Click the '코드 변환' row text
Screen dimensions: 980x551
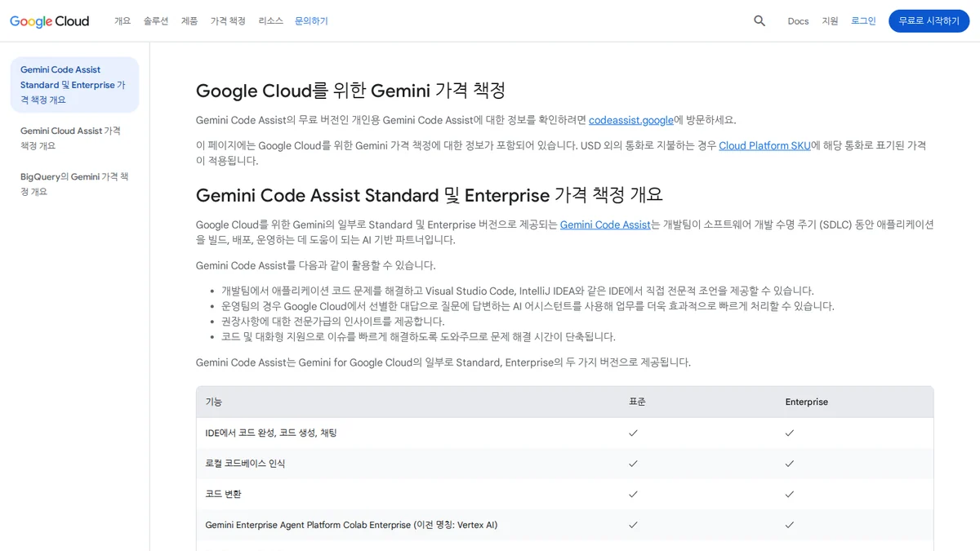[x=223, y=494]
